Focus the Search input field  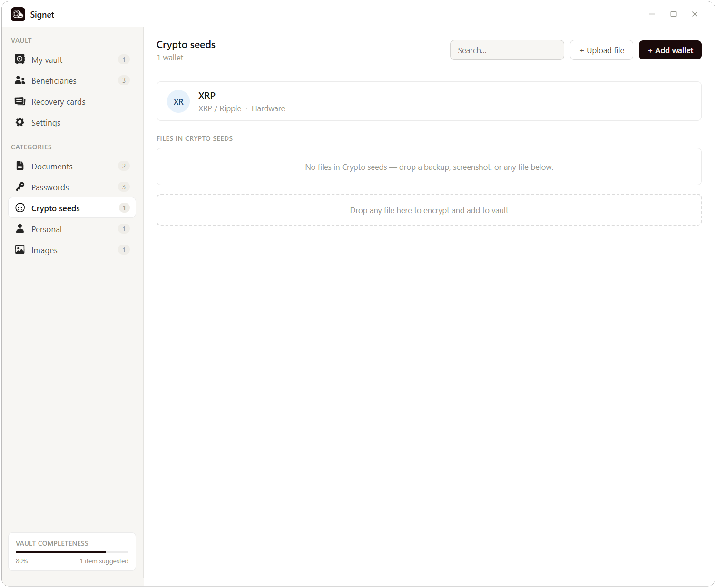tap(507, 50)
